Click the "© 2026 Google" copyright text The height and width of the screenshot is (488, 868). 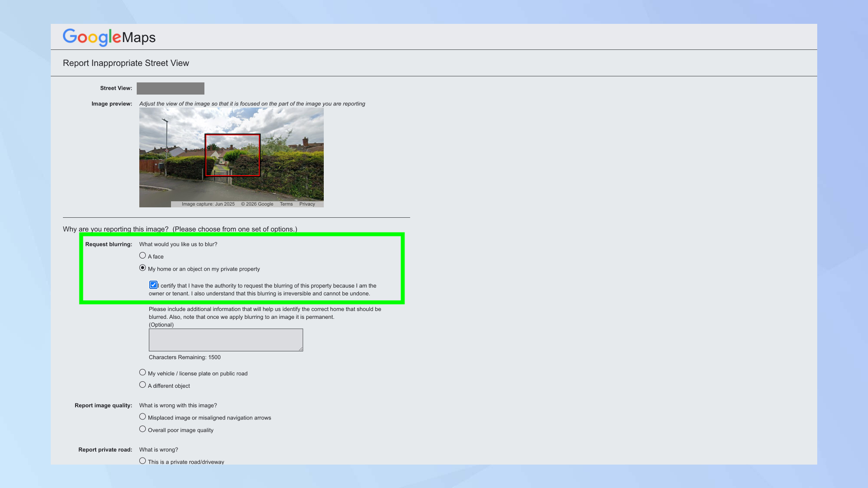(257, 204)
